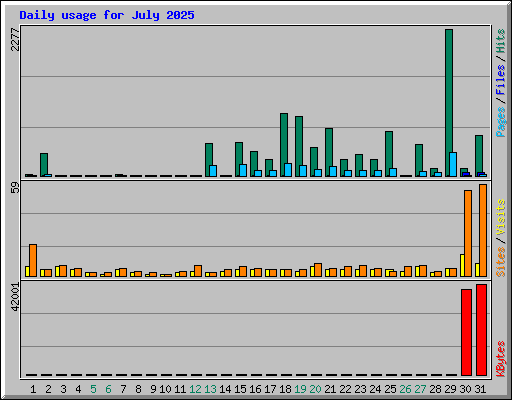Click day label 29 on the x-axis
This screenshot has width=512, height=400.
[x=450, y=389]
